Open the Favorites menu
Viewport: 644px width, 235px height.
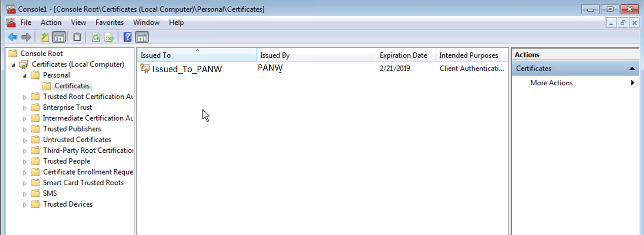coord(110,22)
